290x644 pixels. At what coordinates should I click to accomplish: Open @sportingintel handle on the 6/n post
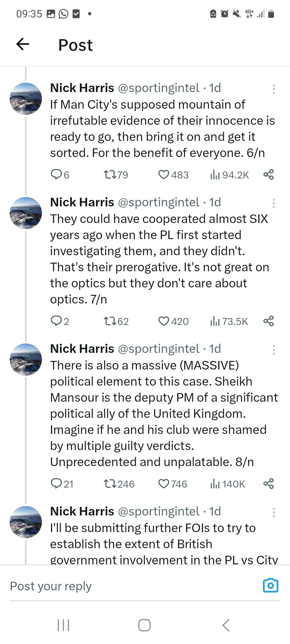click(x=159, y=88)
